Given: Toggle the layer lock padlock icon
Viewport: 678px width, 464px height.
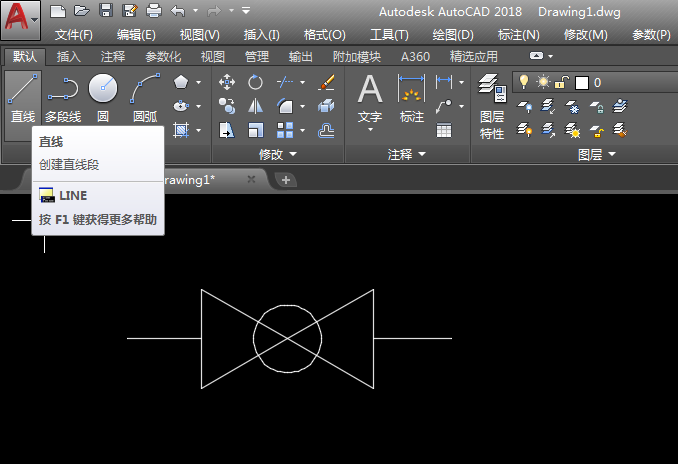Looking at the screenshot, I should pos(562,82).
